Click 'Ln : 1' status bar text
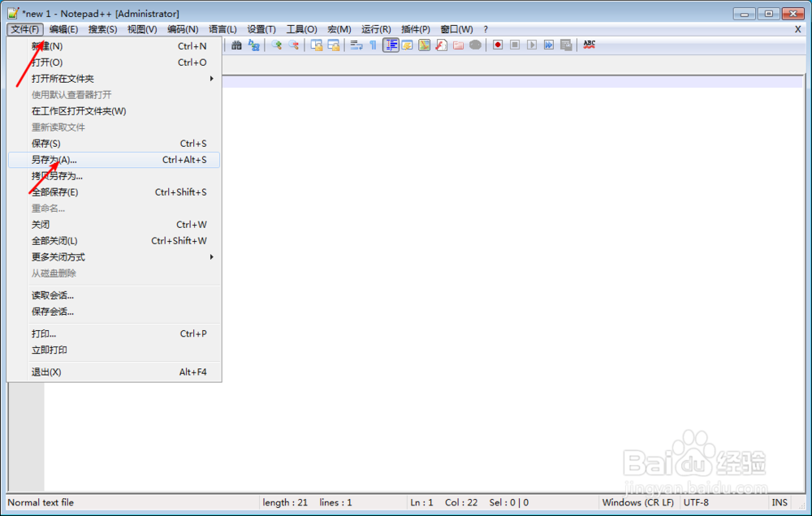The image size is (812, 516). coord(421,502)
